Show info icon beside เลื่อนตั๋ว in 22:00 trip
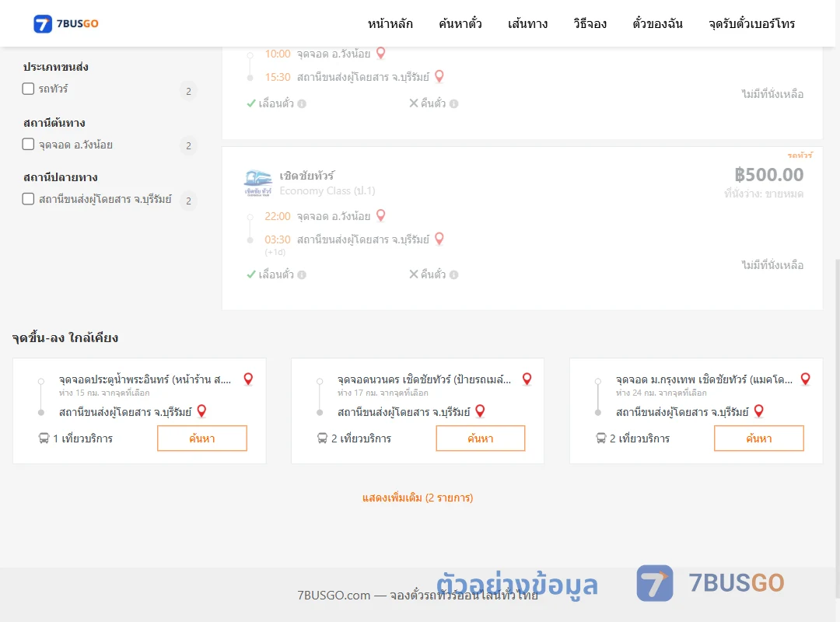840x622 pixels. pyautogui.click(x=302, y=274)
